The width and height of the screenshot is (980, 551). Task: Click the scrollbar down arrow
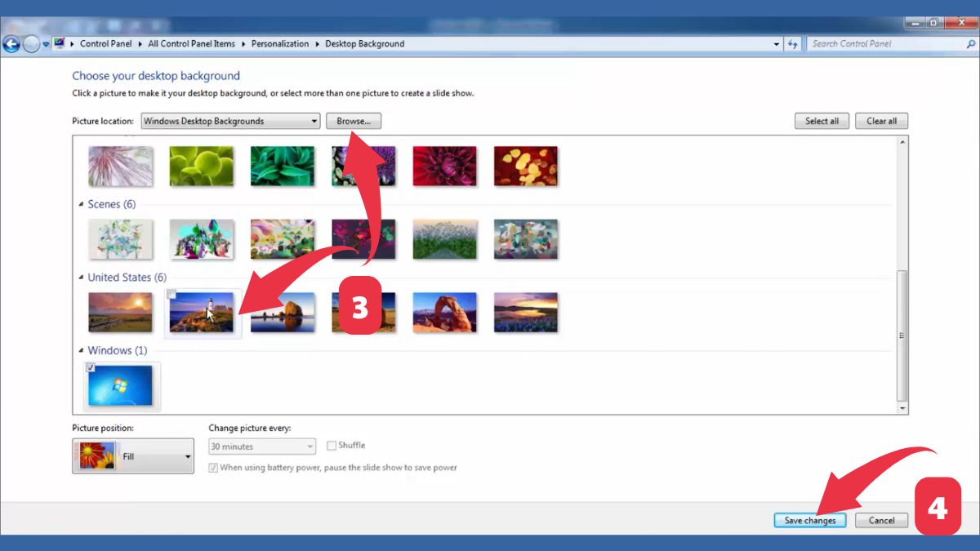pos(903,407)
